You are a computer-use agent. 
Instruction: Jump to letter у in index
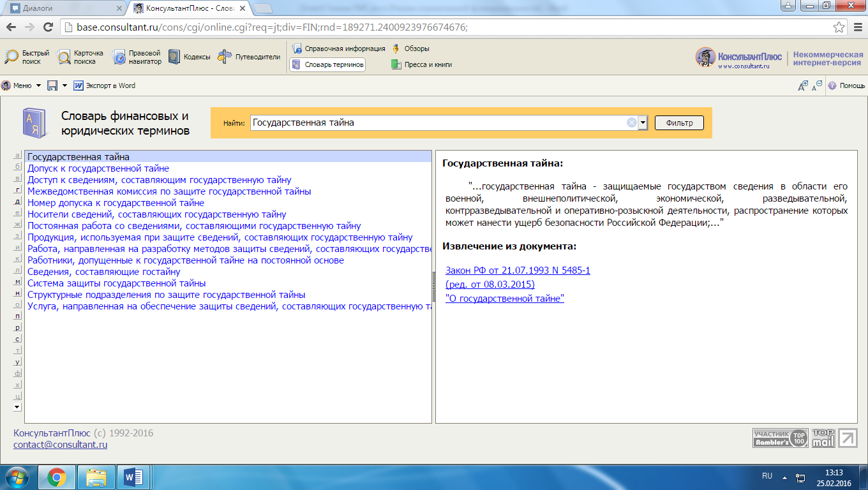(x=18, y=362)
